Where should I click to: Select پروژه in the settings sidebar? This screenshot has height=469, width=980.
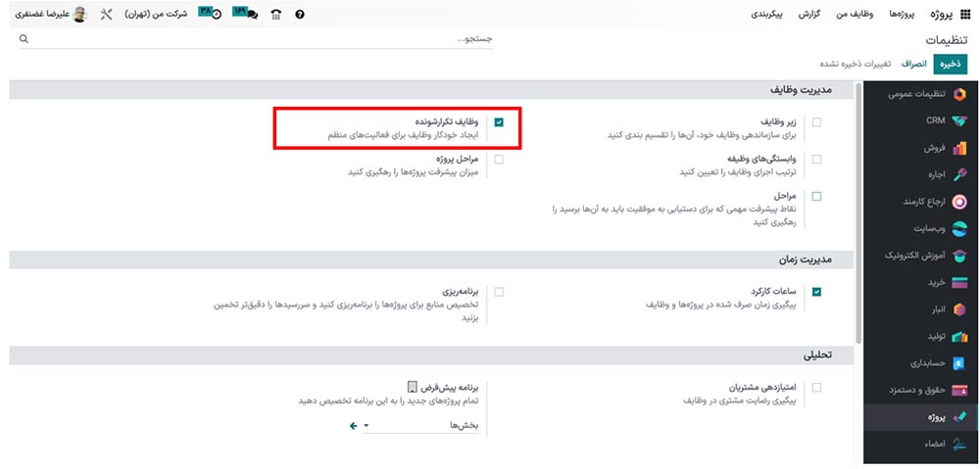click(x=921, y=418)
